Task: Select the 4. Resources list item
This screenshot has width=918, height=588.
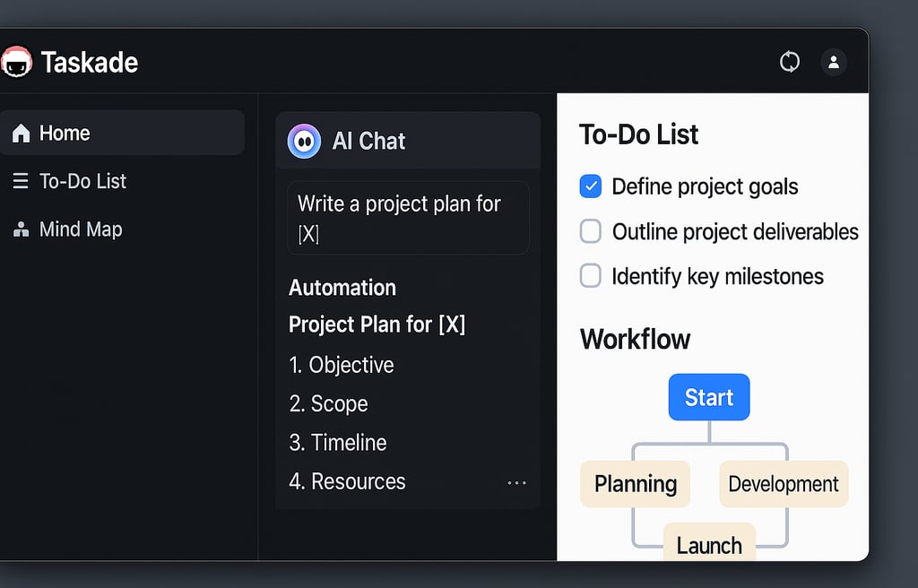Action: pyautogui.click(x=347, y=481)
